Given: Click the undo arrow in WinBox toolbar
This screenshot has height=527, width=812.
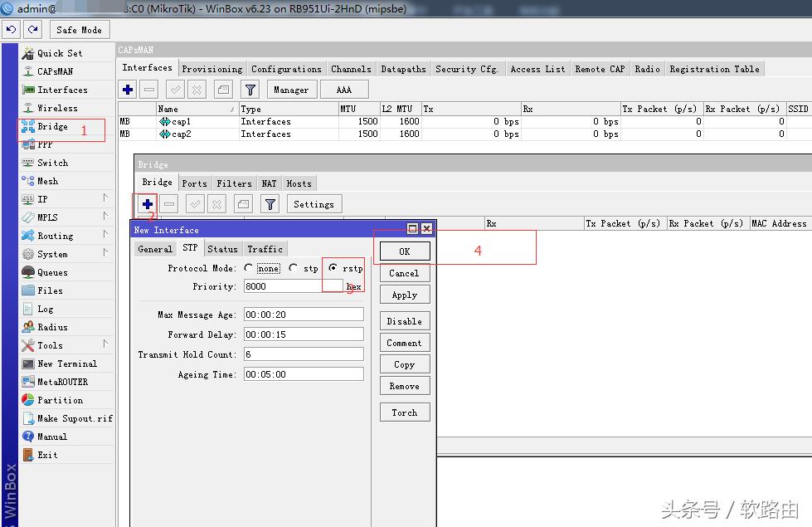Looking at the screenshot, I should tap(11, 30).
